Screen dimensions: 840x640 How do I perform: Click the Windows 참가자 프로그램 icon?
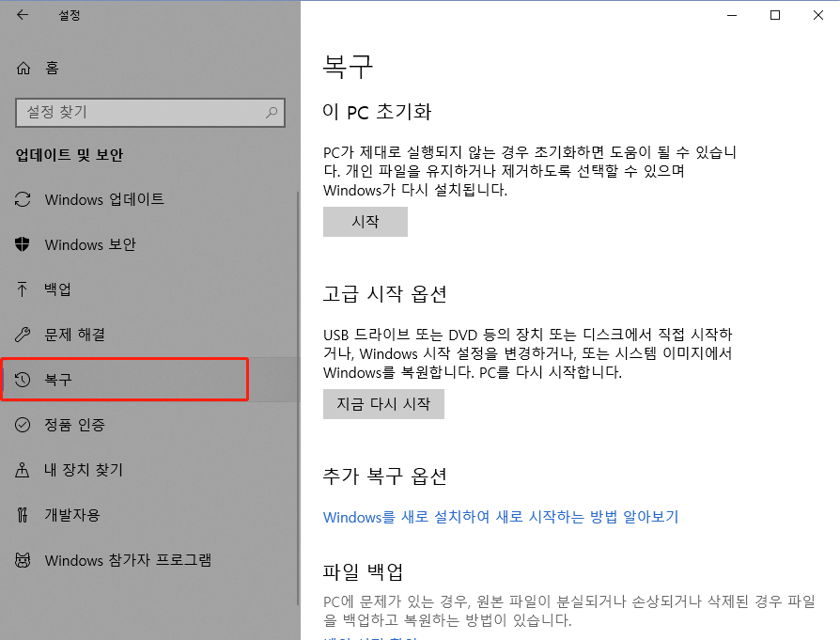(23, 560)
